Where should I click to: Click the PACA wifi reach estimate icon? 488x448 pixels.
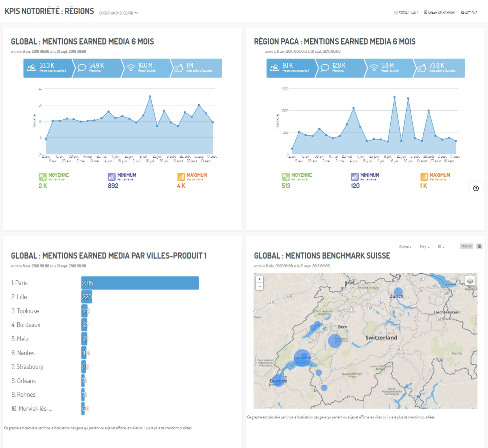pyautogui.click(x=374, y=68)
